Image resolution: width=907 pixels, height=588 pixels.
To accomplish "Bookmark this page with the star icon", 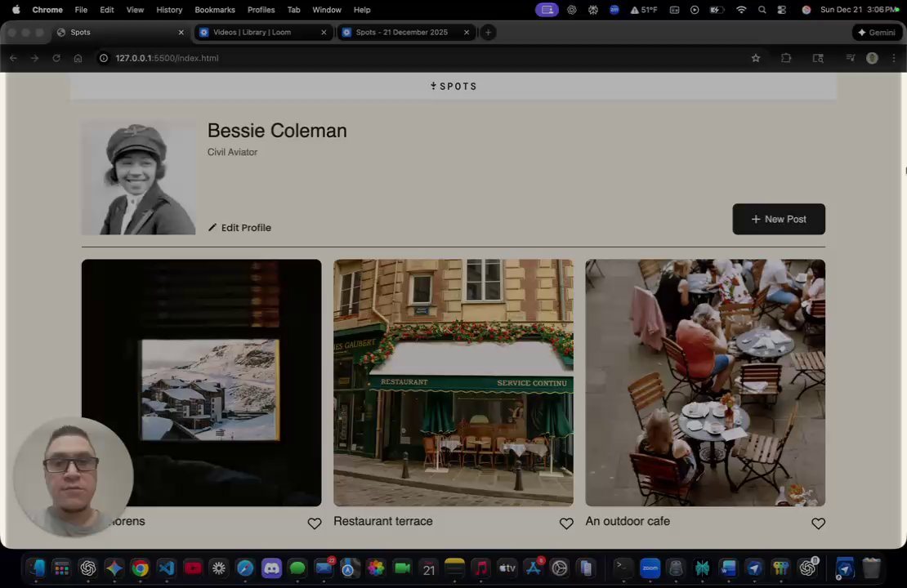I will 755,58.
